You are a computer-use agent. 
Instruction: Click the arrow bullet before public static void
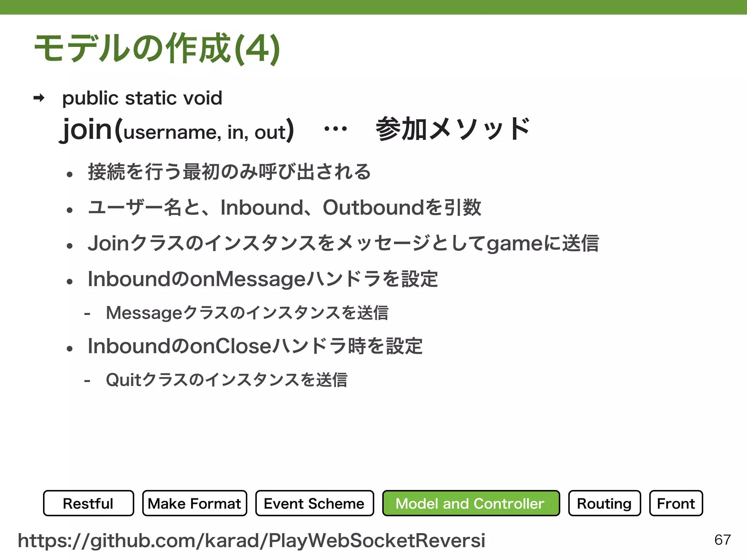tap(39, 98)
